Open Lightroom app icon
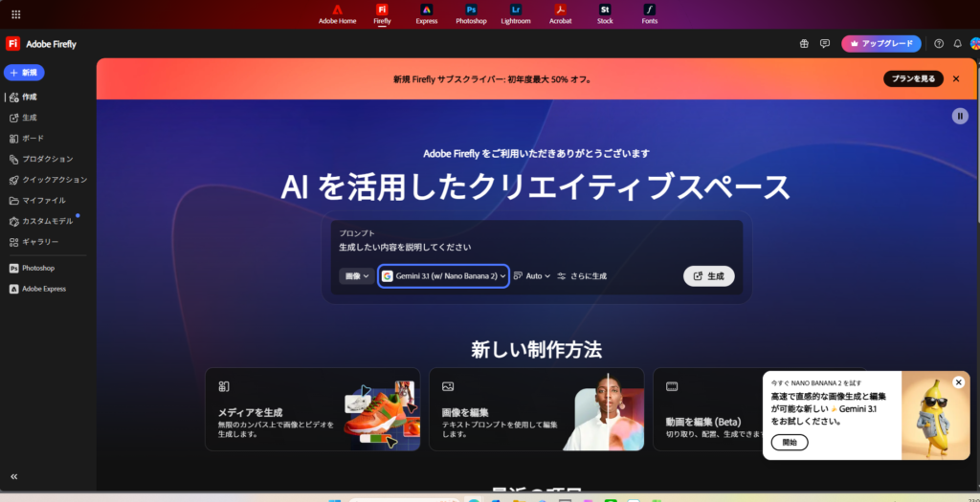The image size is (980, 502). coord(516,14)
